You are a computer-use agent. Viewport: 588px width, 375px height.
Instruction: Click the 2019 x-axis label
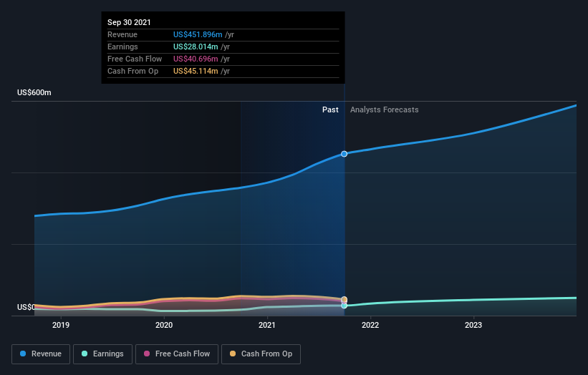[61, 325]
